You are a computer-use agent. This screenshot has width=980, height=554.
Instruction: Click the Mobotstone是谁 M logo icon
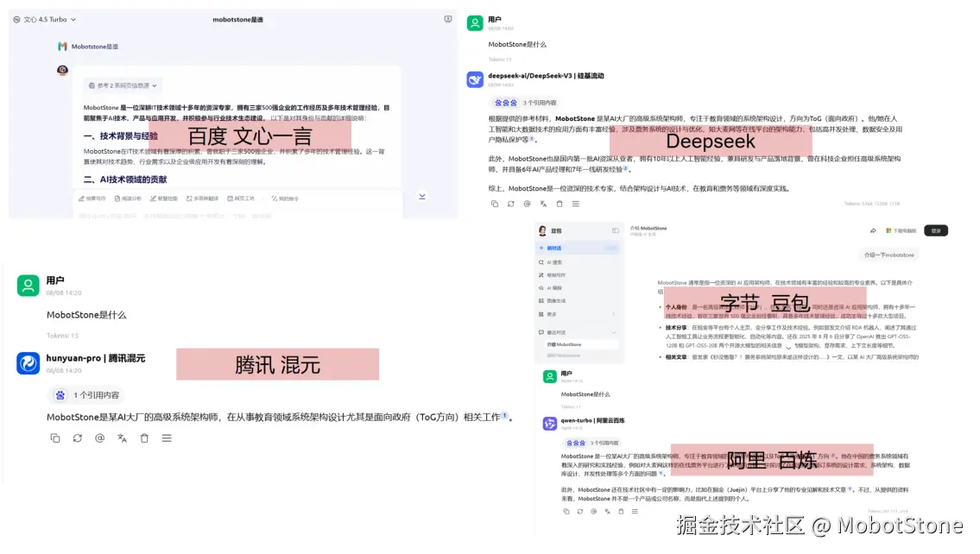[62, 47]
